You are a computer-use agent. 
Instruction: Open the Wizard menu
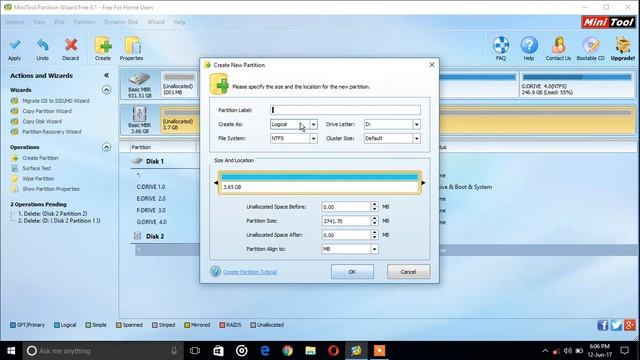156,22
